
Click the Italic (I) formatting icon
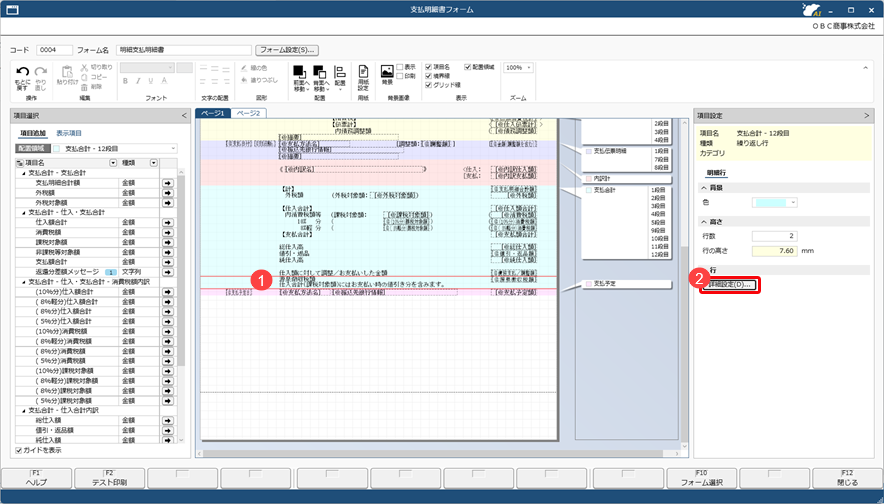(138, 81)
